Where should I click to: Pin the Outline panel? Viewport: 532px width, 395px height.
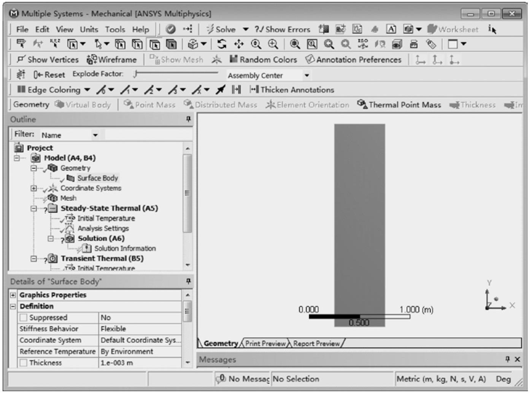tap(188, 119)
